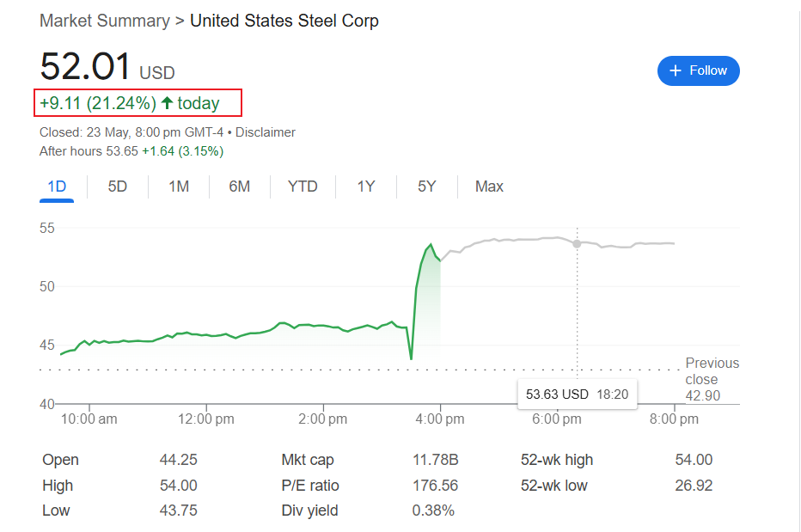This screenshot has width=801, height=532.
Task: Switch to the 5D chart tab
Action: click(118, 187)
